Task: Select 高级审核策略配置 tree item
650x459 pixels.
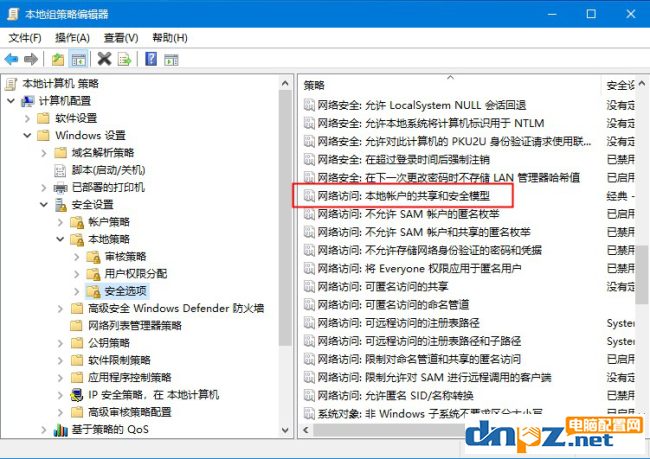Action: point(129,412)
